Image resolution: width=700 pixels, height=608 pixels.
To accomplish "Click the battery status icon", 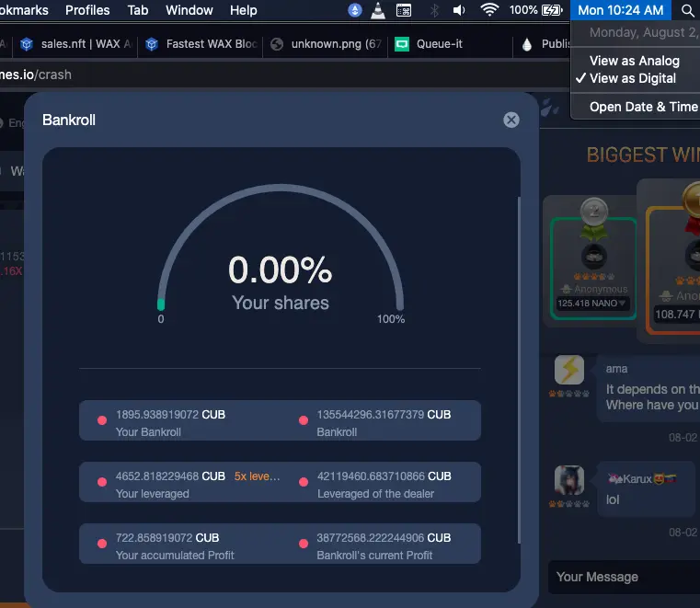I will pyautogui.click(x=552, y=10).
